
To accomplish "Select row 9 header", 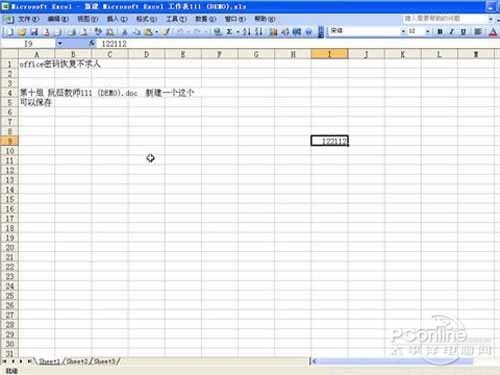I will coord(9,141).
